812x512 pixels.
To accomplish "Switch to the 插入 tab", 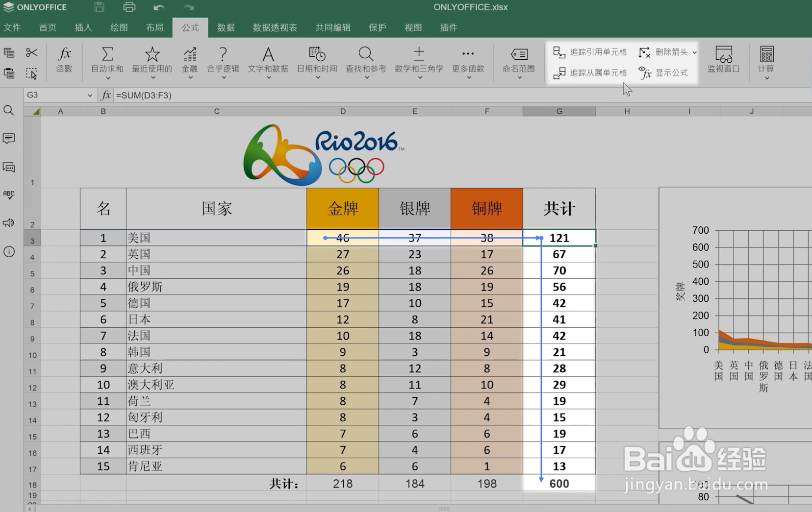I will tap(83, 27).
